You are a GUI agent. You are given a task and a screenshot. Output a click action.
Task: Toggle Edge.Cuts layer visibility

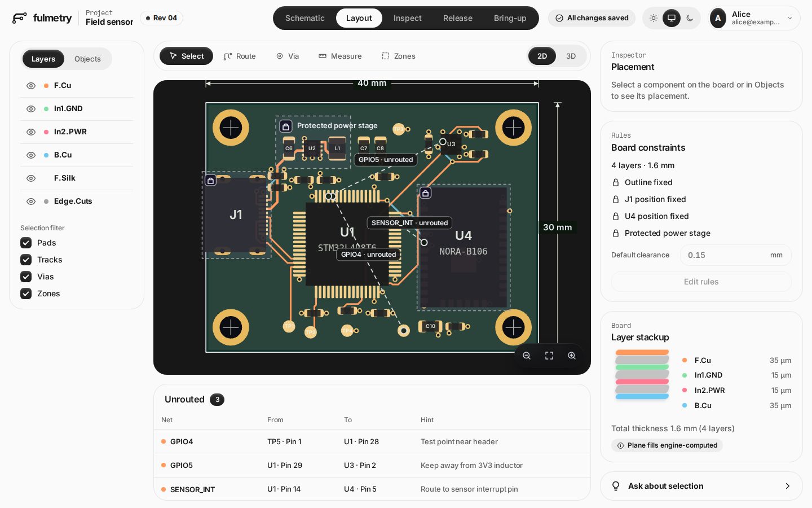point(31,202)
